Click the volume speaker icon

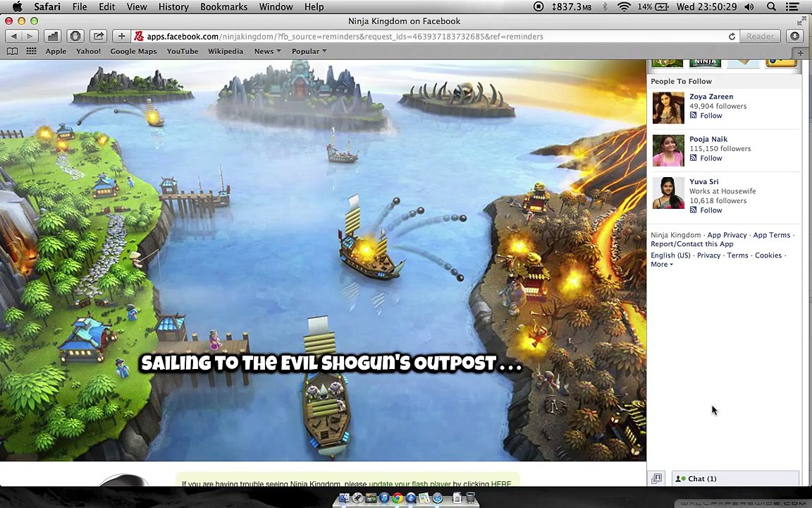click(749, 7)
